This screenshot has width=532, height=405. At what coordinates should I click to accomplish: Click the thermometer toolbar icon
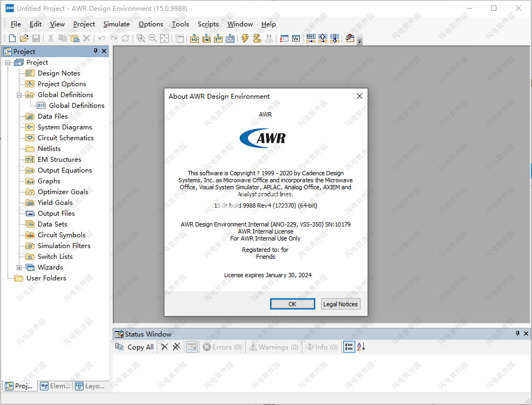[335, 38]
